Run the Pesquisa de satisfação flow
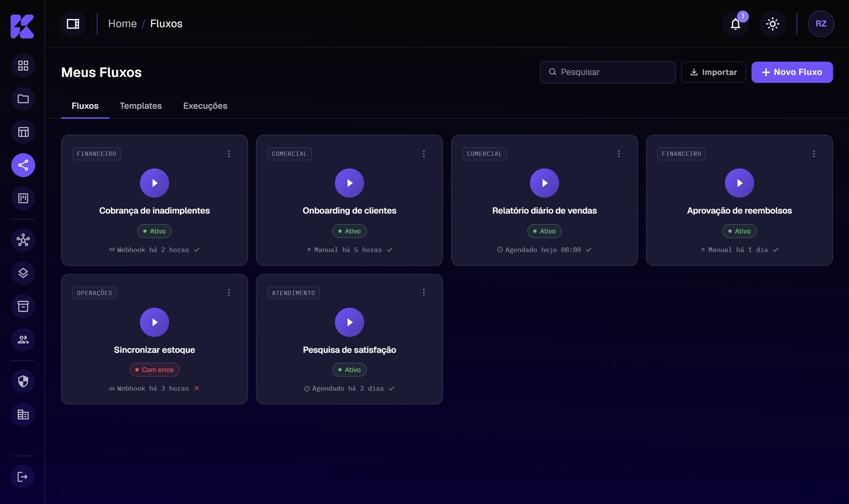849x504 pixels. [349, 322]
